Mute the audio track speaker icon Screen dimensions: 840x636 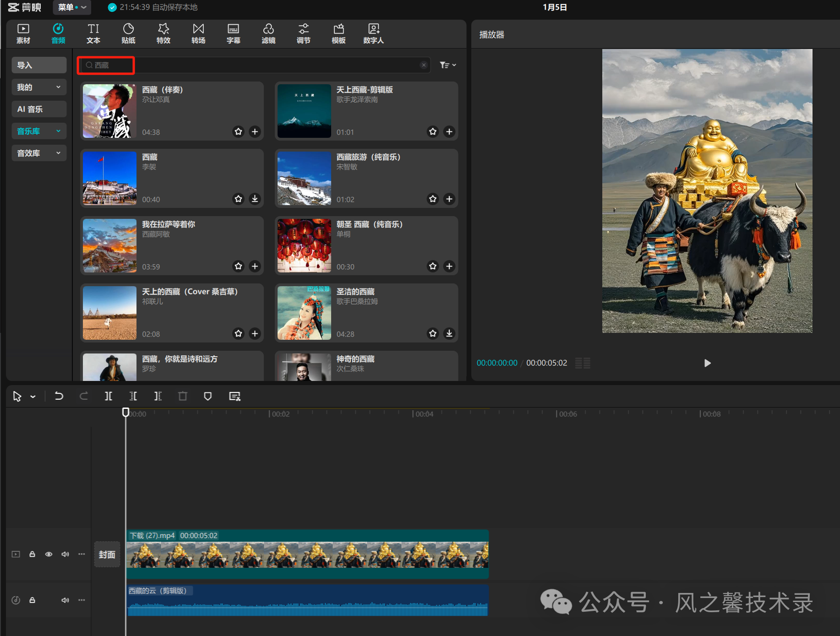[65, 600]
